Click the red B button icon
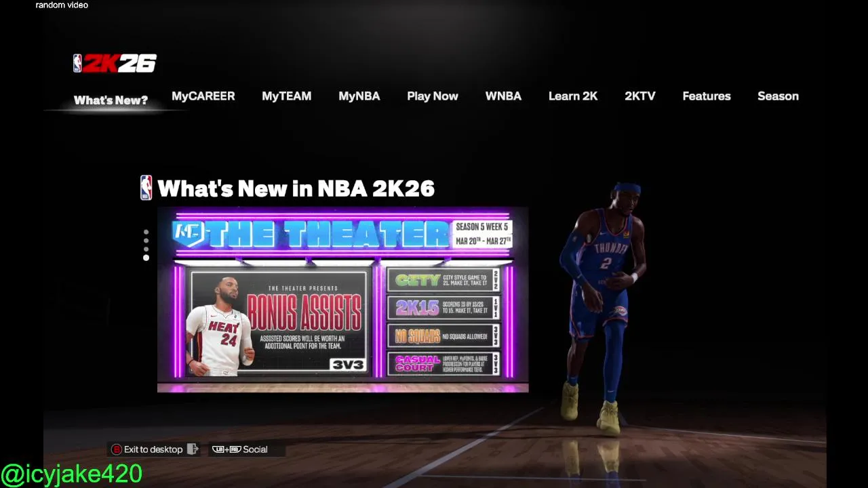Screen dimensions: 868x488 (x=117, y=449)
